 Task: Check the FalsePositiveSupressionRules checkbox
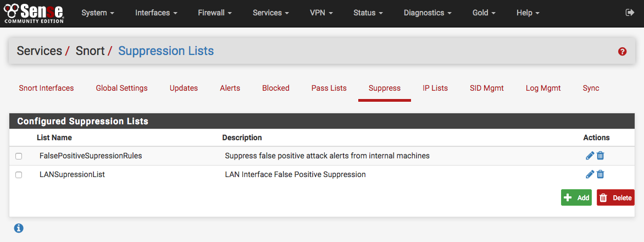click(19, 156)
